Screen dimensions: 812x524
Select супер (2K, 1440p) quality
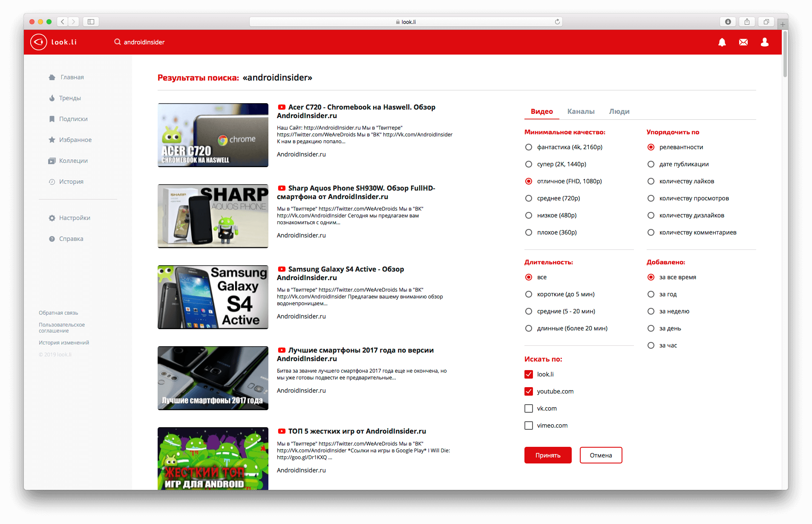click(x=529, y=164)
